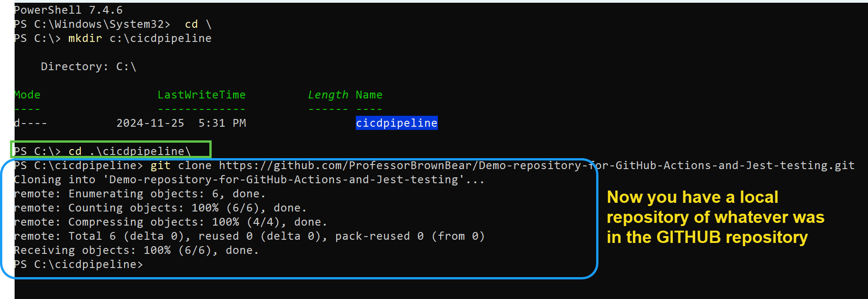
Task: Select the blue highlighted cicdpipeline folder name
Action: [x=396, y=123]
